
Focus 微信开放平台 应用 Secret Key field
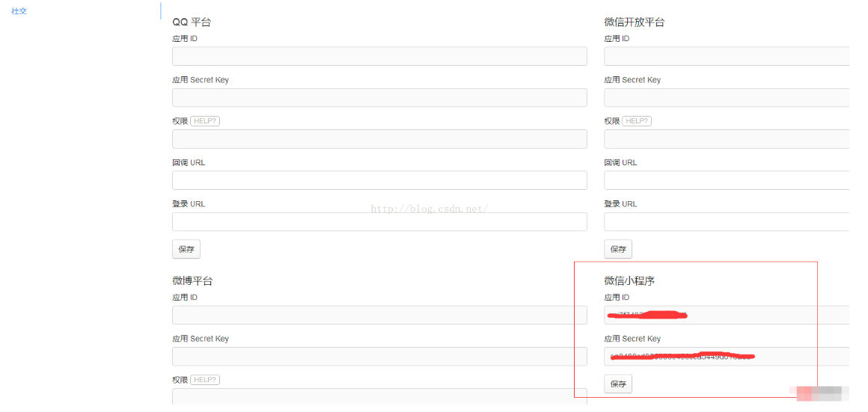[x=727, y=98]
